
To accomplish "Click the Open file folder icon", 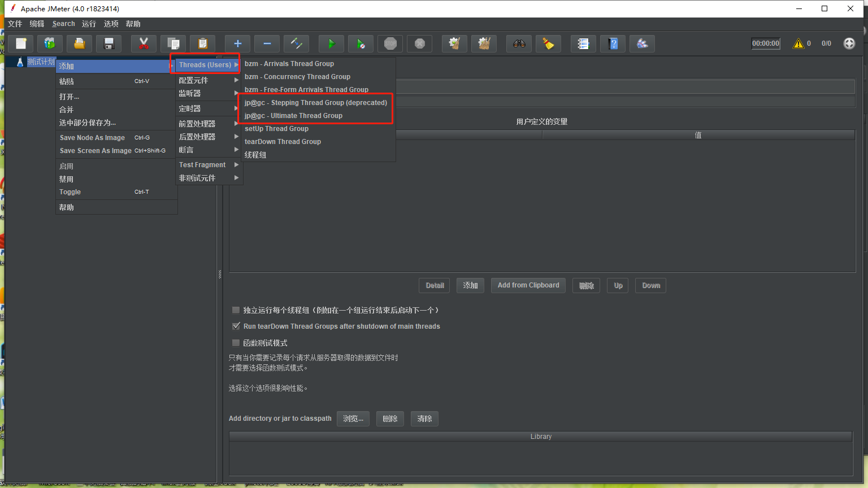I will click(80, 43).
